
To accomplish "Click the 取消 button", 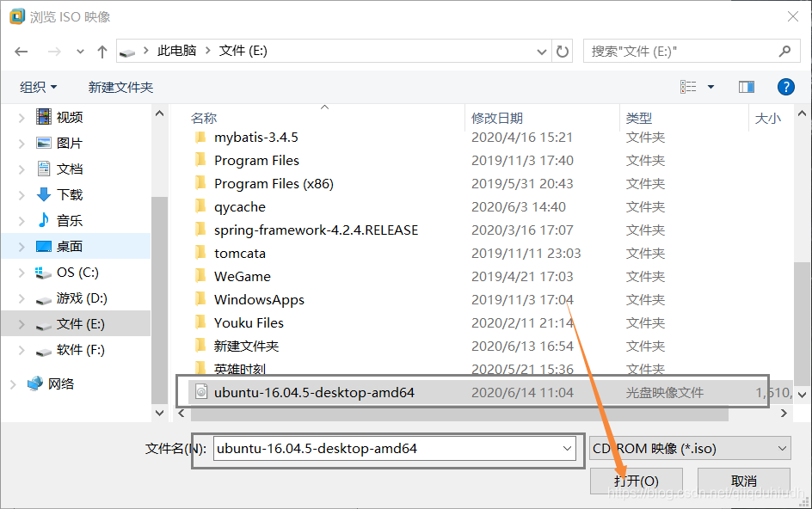I will coord(744,481).
